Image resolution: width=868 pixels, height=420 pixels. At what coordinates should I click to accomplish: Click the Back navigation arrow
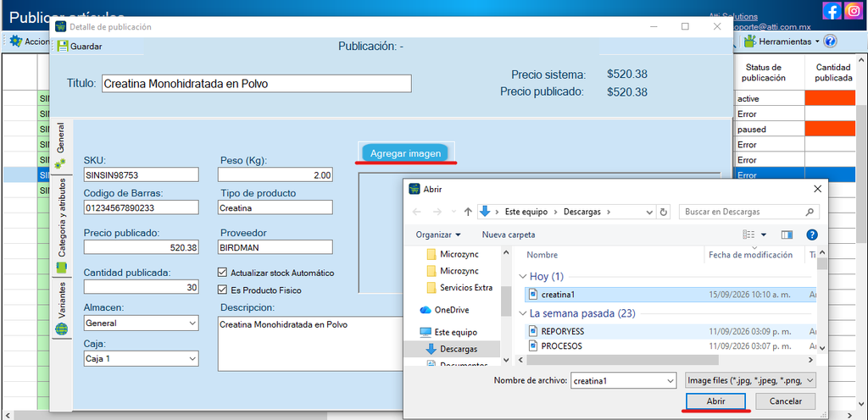pos(417,212)
